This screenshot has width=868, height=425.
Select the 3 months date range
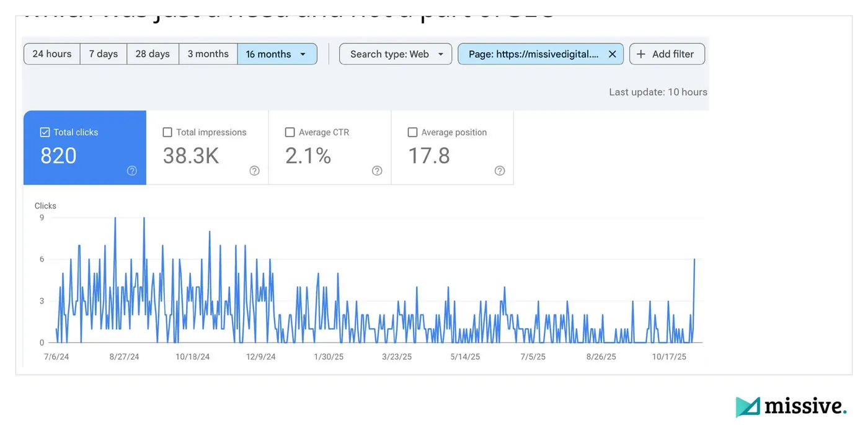tap(208, 54)
